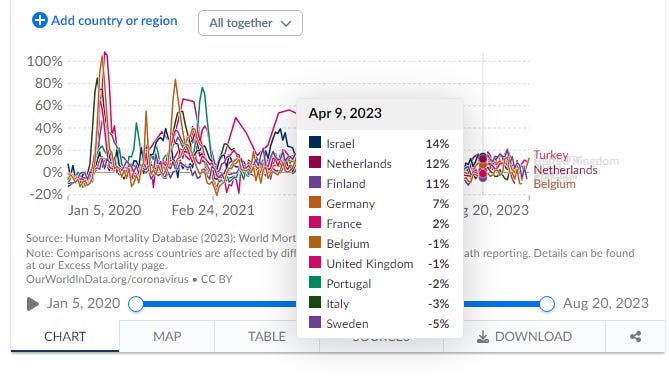Click the Netherlands color swatch in tooltip
The image size is (669, 379).
(x=315, y=162)
